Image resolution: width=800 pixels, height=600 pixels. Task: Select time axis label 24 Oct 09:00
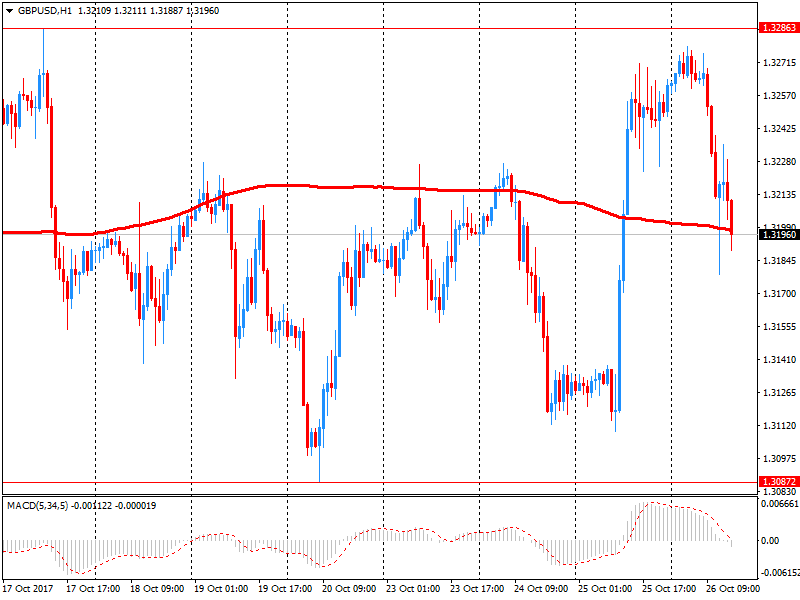(x=541, y=588)
